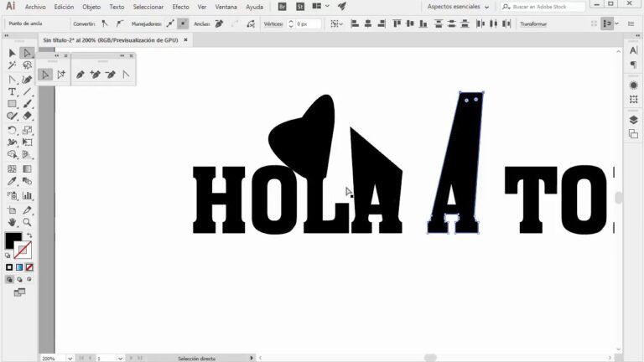Choose Delete Anchor Point tool in floating panel
The width and height of the screenshot is (644, 362).
coord(111,75)
